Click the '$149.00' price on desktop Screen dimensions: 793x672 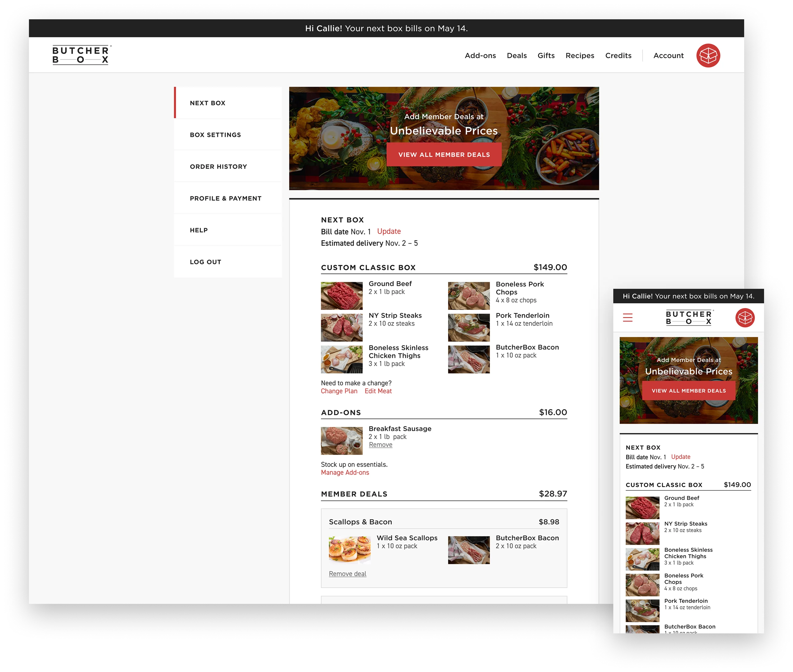[x=550, y=267]
